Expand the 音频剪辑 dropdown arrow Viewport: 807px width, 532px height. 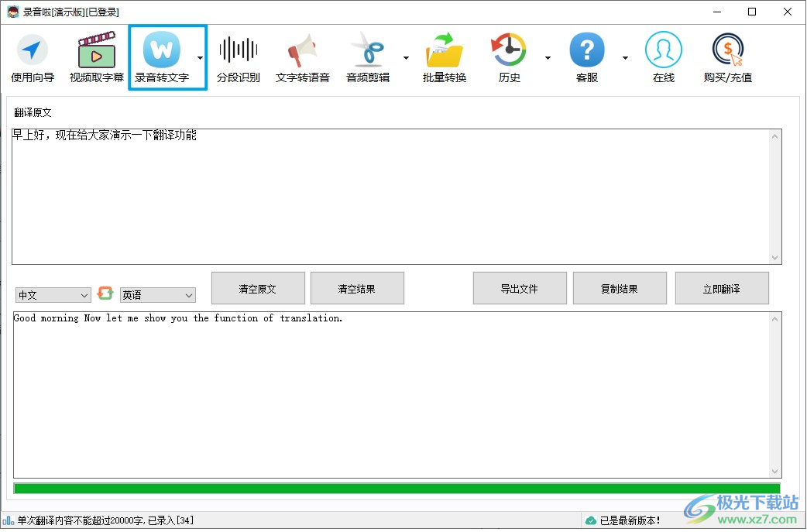[406, 57]
